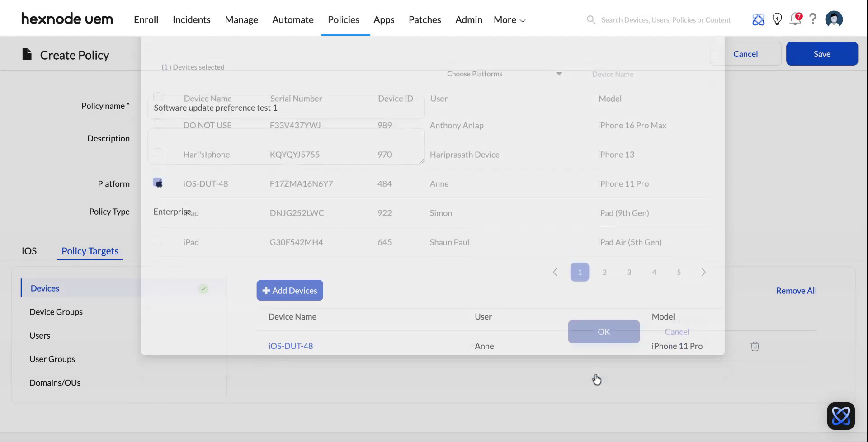
Task: Open the Hexnode UEM home logo
Action: (x=67, y=19)
